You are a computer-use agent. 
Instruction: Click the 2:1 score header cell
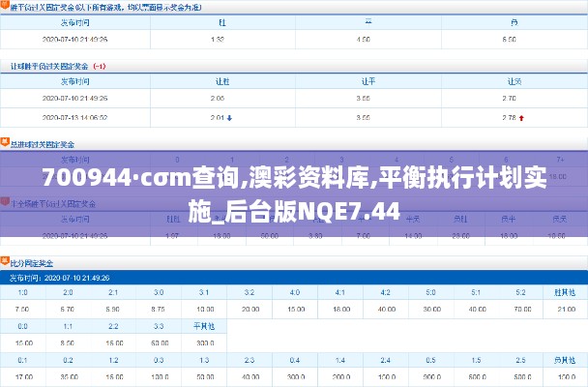pos(113,292)
